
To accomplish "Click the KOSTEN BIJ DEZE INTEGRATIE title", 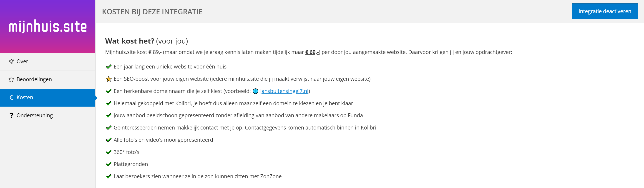I will (152, 12).
